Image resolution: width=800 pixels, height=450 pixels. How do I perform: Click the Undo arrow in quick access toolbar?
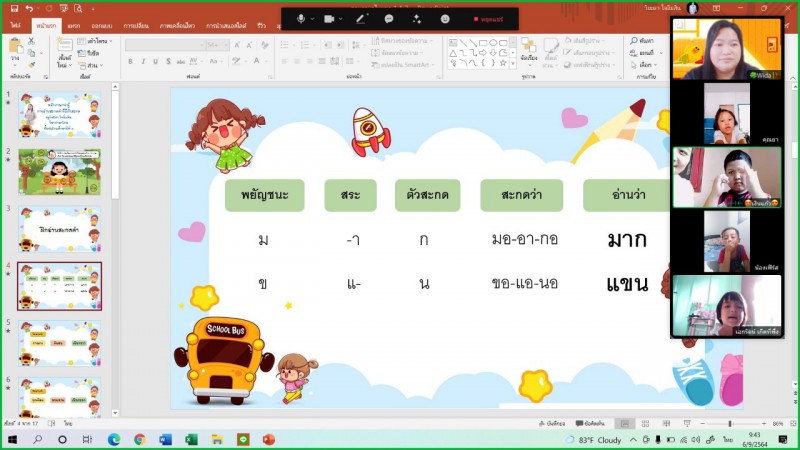pos(29,8)
